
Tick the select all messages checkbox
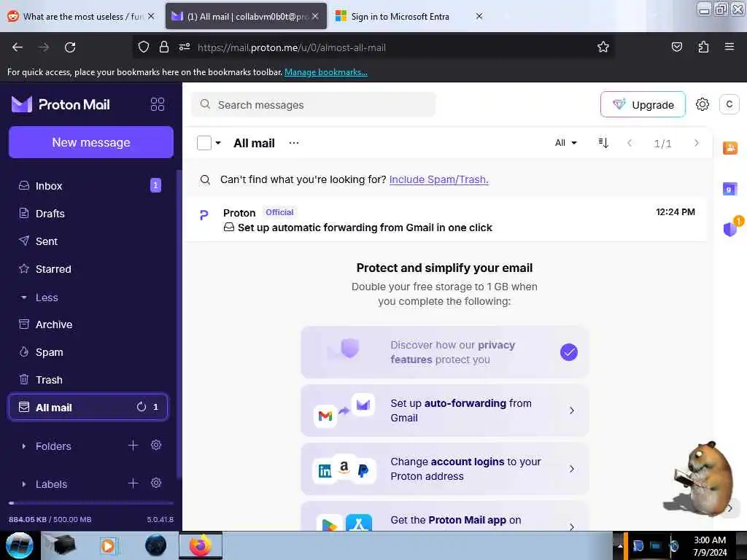pos(204,143)
